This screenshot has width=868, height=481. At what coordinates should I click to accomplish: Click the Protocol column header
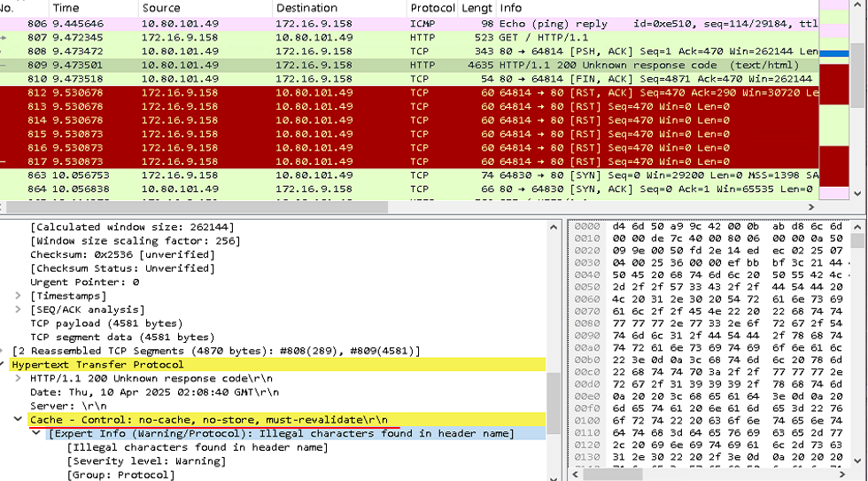click(431, 8)
